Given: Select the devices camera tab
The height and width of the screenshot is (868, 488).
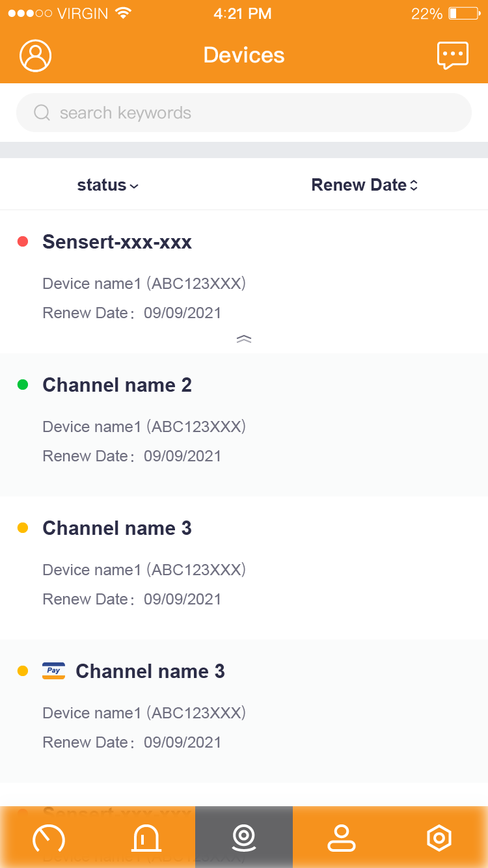Looking at the screenshot, I should (244, 838).
